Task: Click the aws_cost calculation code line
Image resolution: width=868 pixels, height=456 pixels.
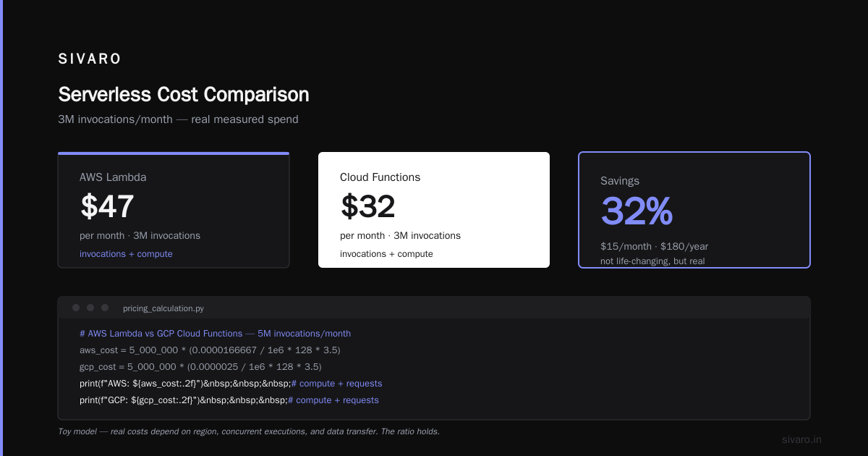Action: [210, 350]
